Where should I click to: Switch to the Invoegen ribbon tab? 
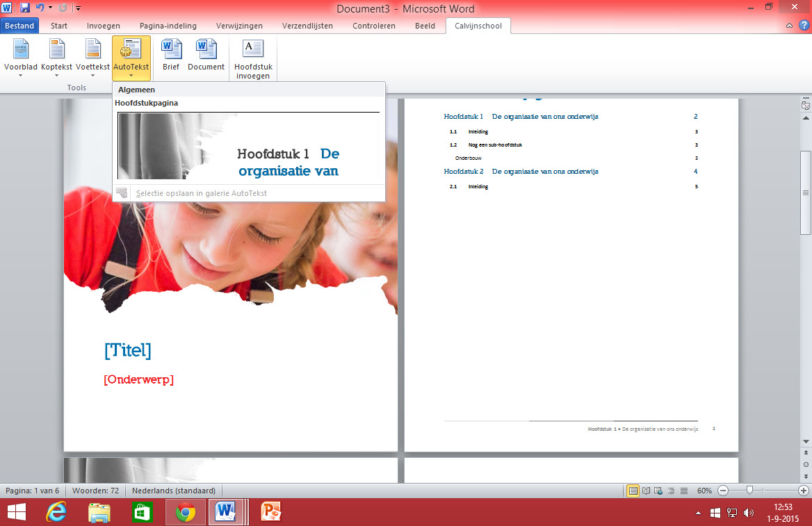click(104, 26)
